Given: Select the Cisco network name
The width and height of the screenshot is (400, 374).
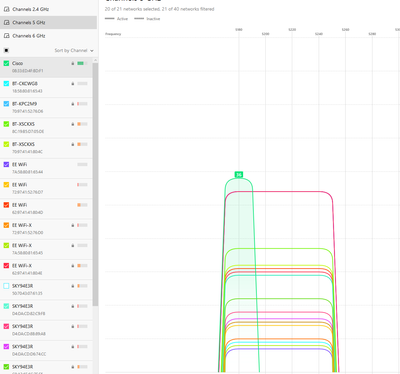Looking at the screenshot, I should (x=18, y=63).
